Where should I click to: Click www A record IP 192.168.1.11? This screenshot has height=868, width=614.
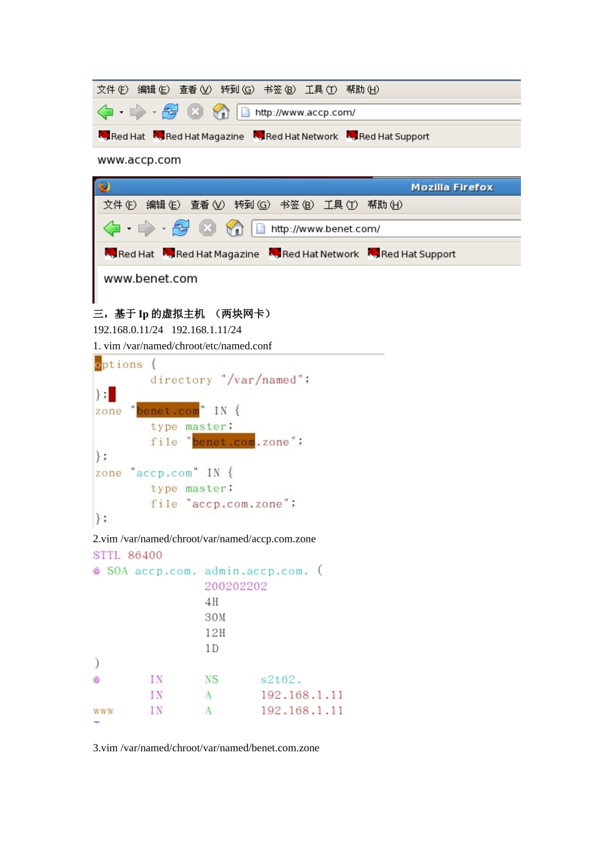302,710
